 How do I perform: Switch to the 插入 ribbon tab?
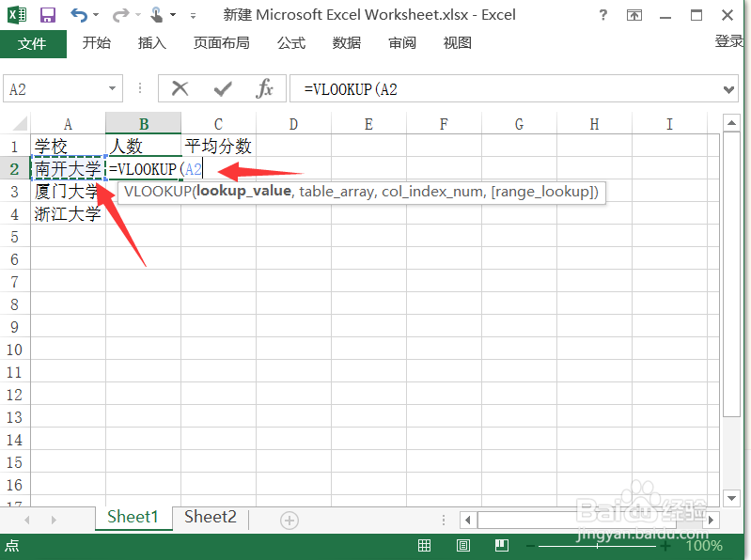click(x=152, y=43)
